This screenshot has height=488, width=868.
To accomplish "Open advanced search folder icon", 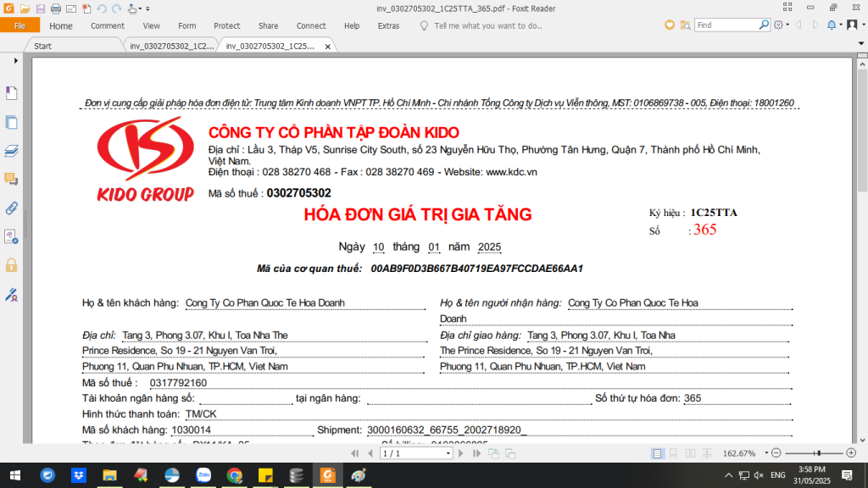I will coord(685,25).
